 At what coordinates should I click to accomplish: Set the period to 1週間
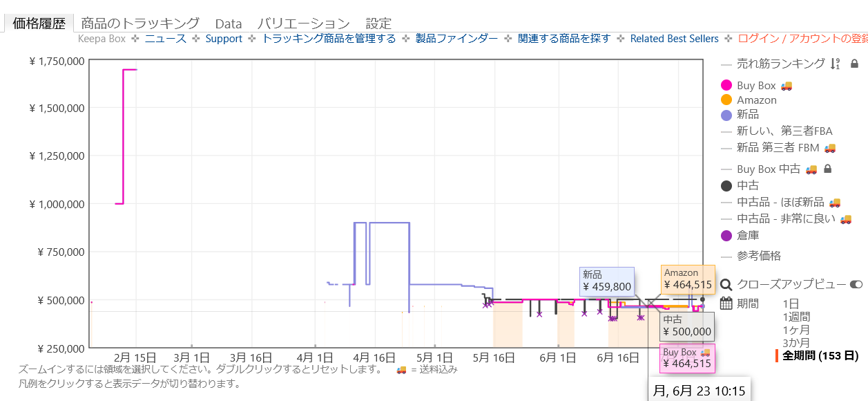tap(798, 317)
